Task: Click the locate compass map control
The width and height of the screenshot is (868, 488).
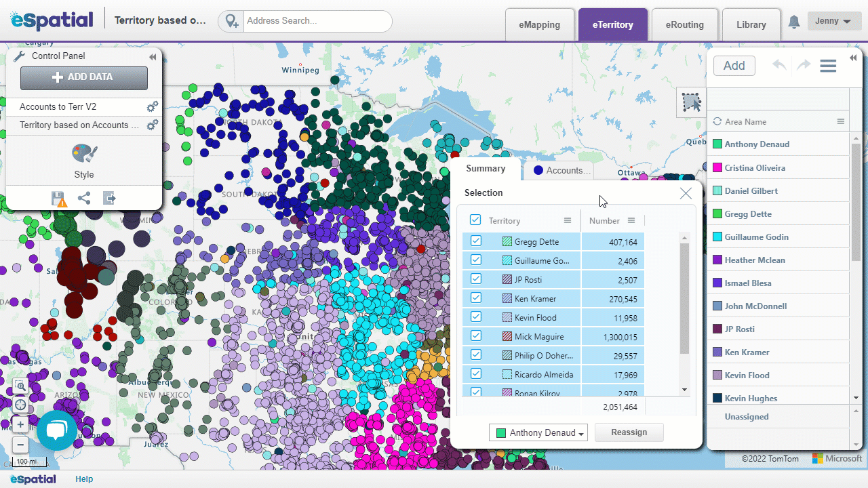Action: tap(20, 405)
